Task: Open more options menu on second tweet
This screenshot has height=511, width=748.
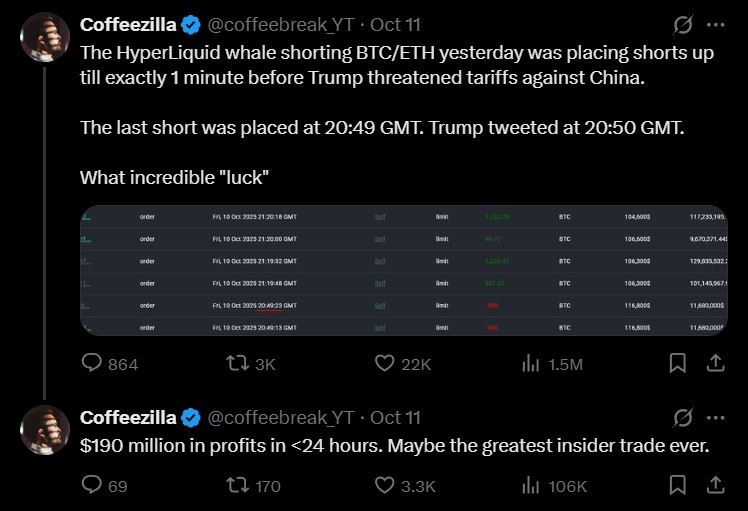Action: (x=716, y=417)
